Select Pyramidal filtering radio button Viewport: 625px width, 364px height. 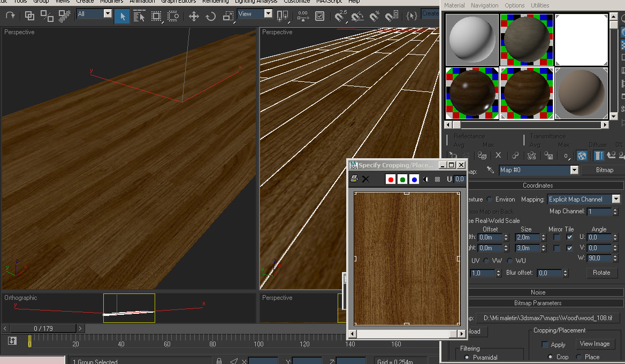click(x=467, y=357)
